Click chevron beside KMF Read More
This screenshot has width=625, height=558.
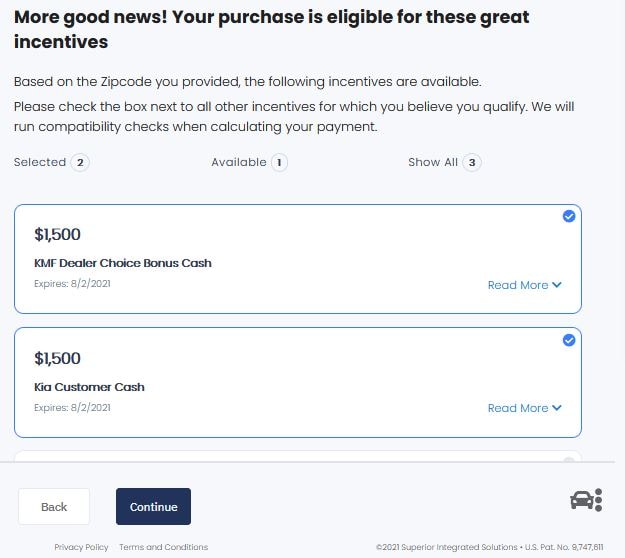tap(557, 285)
